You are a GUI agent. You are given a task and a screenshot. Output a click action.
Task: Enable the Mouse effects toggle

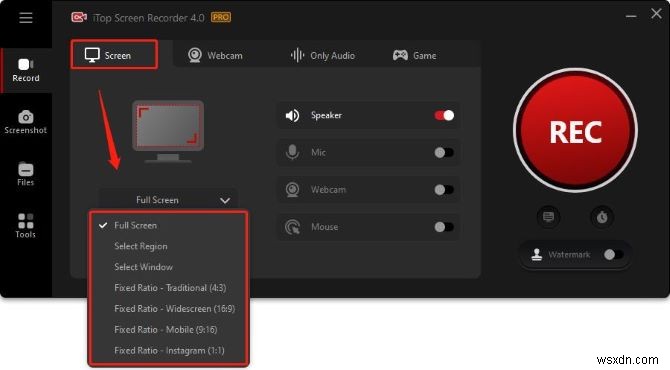click(444, 227)
